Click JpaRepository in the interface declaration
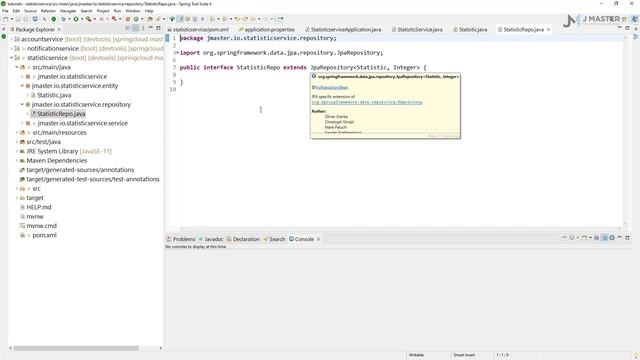This screenshot has width=640, height=360. point(331,67)
